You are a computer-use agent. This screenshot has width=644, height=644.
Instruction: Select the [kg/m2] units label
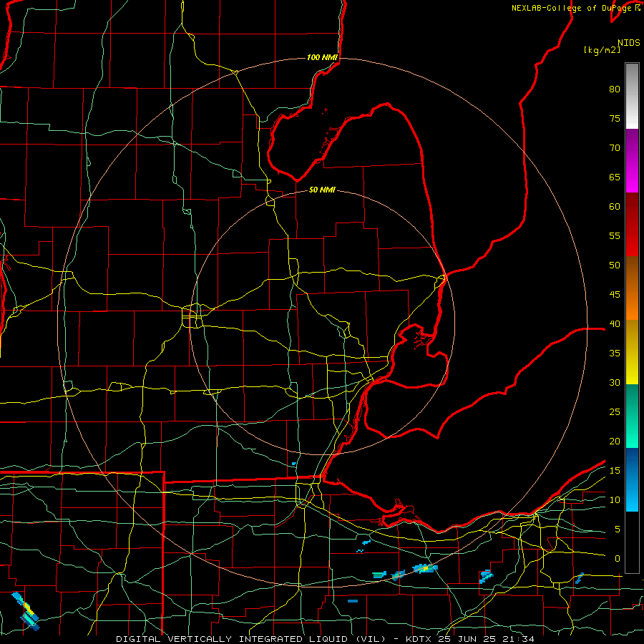602,50
